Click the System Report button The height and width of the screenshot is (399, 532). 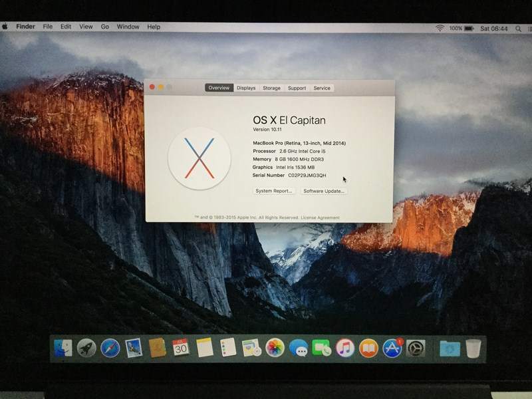pyautogui.click(x=274, y=191)
